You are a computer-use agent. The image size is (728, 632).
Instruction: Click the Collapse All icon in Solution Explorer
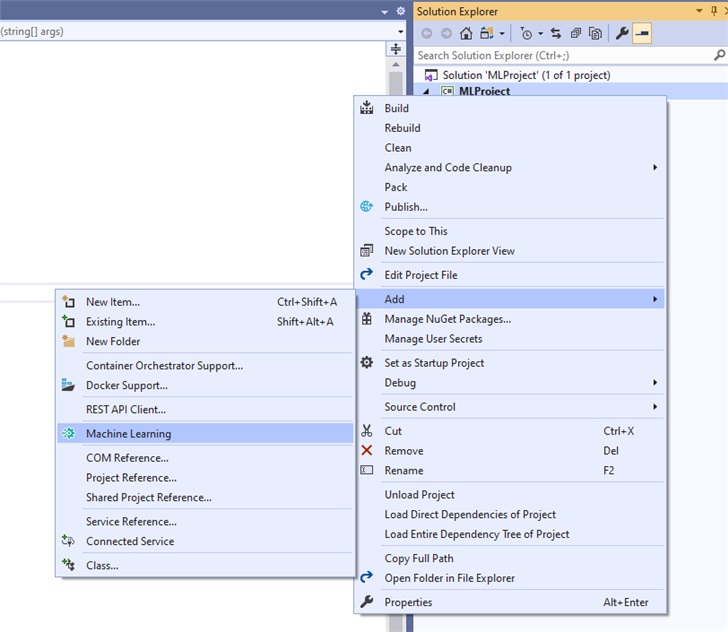[x=576, y=33]
